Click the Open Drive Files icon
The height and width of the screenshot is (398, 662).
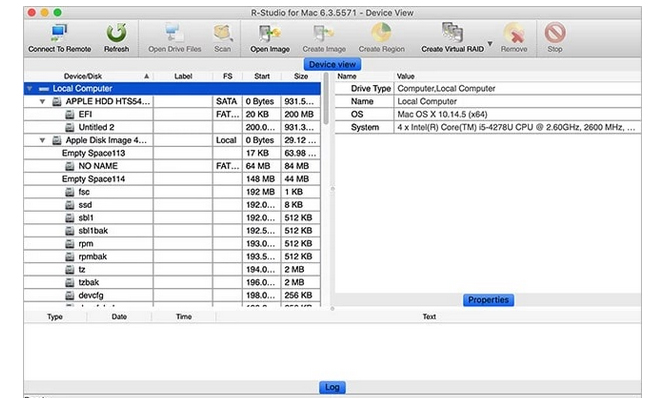tap(174, 33)
